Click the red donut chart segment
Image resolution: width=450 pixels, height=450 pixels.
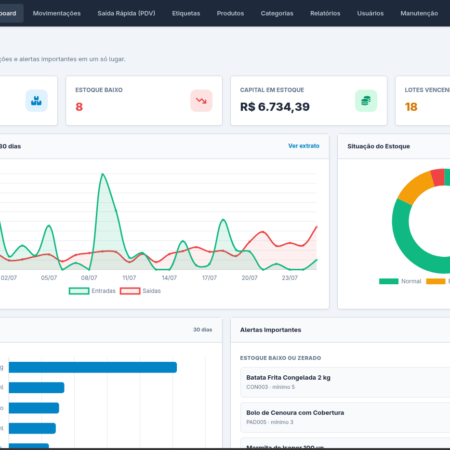point(438,177)
